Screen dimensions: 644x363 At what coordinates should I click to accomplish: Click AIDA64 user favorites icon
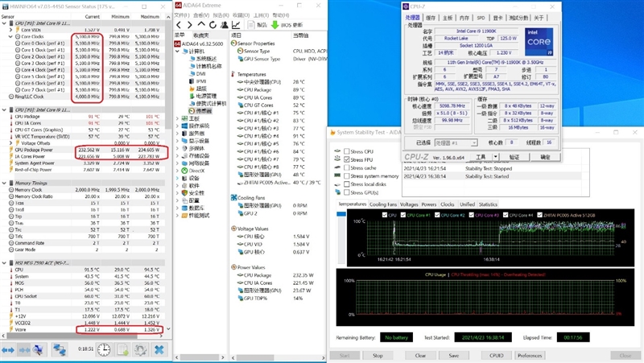point(225,25)
